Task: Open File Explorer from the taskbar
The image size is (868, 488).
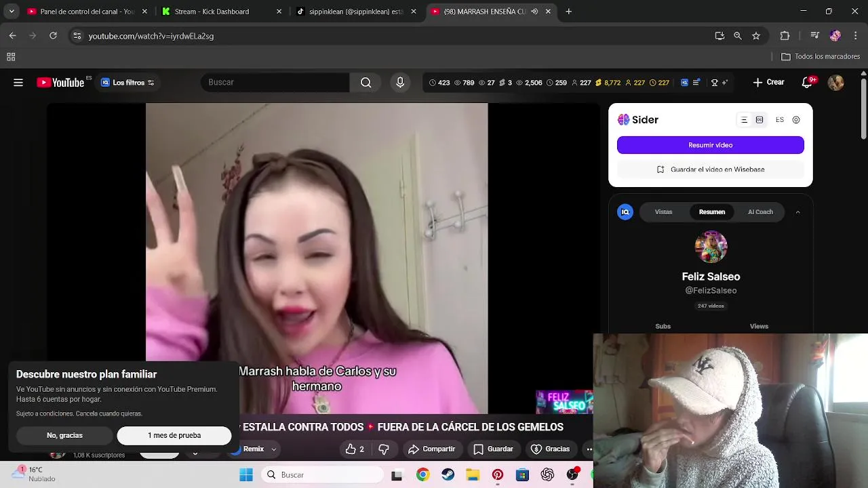Action: pyautogui.click(x=473, y=474)
